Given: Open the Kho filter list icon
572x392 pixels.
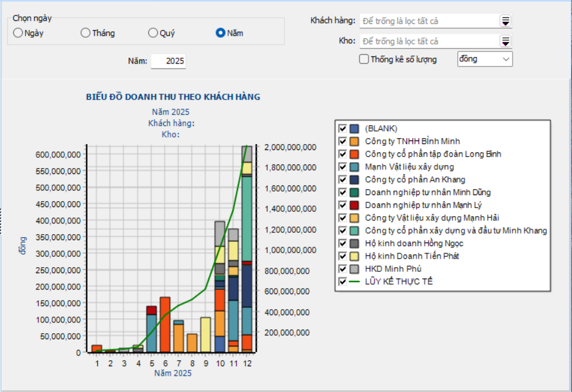Looking at the screenshot, I should click(505, 41).
